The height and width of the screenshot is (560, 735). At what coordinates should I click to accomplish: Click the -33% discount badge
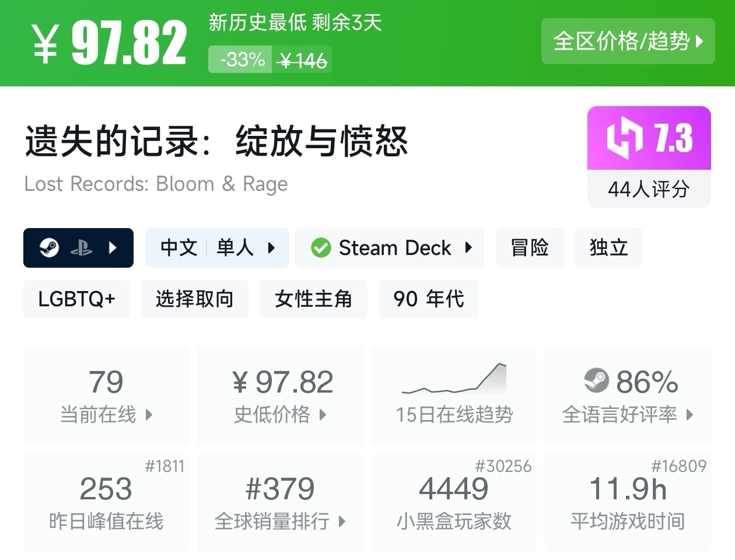[240, 60]
